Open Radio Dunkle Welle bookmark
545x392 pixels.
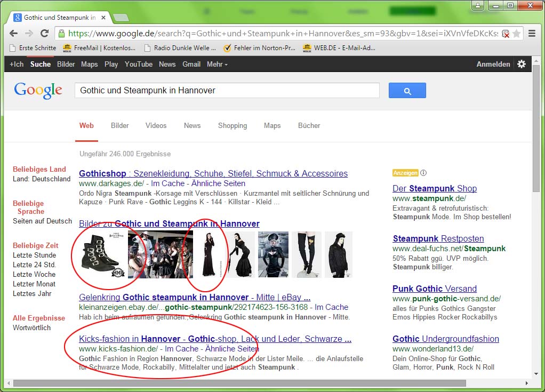(180, 48)
